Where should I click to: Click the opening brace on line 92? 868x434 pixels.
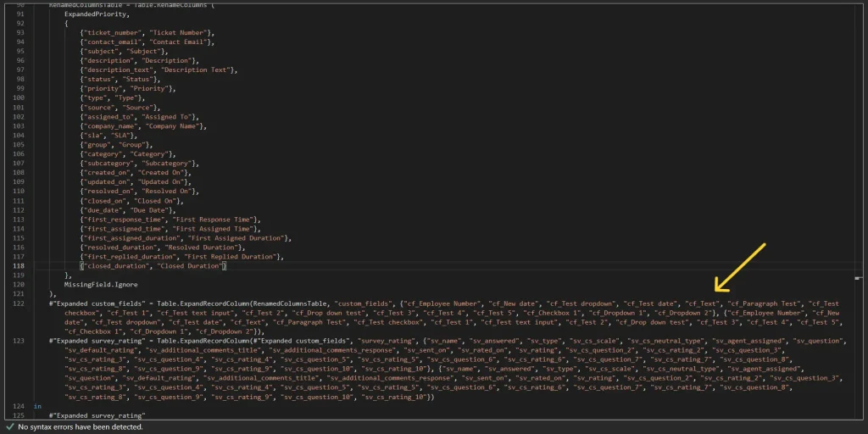66,24
